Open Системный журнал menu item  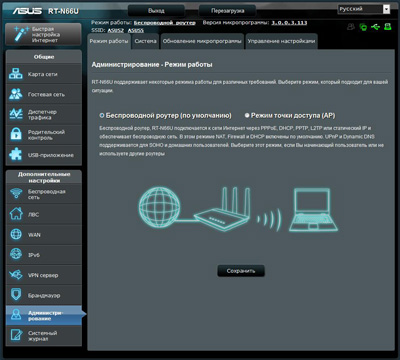44,336
